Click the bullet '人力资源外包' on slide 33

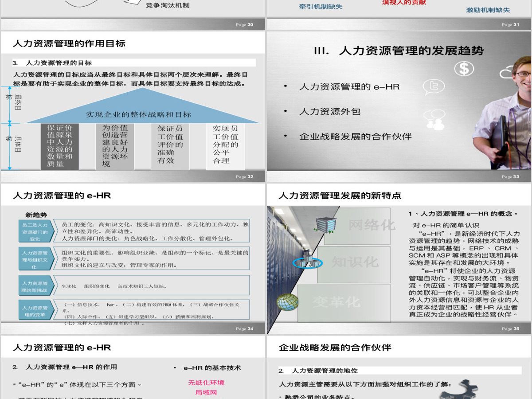329,111
